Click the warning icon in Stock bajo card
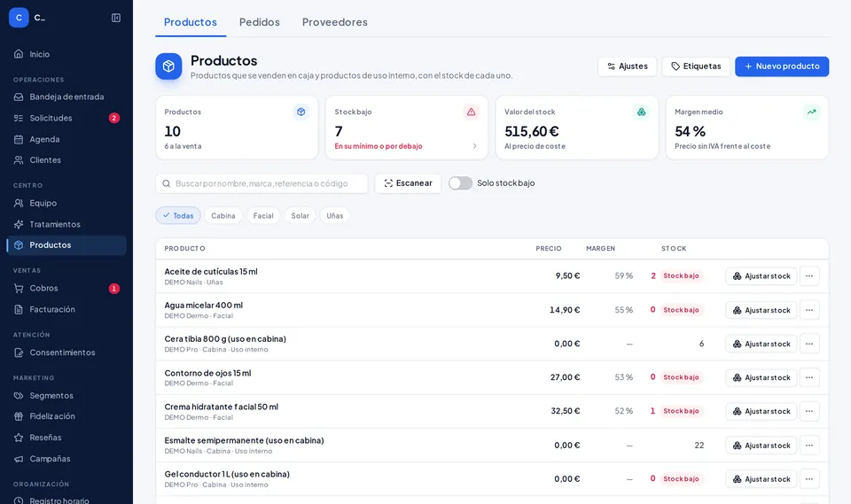Image resolution: width=851 pixels, height=504 pixels. pos(471,112)
